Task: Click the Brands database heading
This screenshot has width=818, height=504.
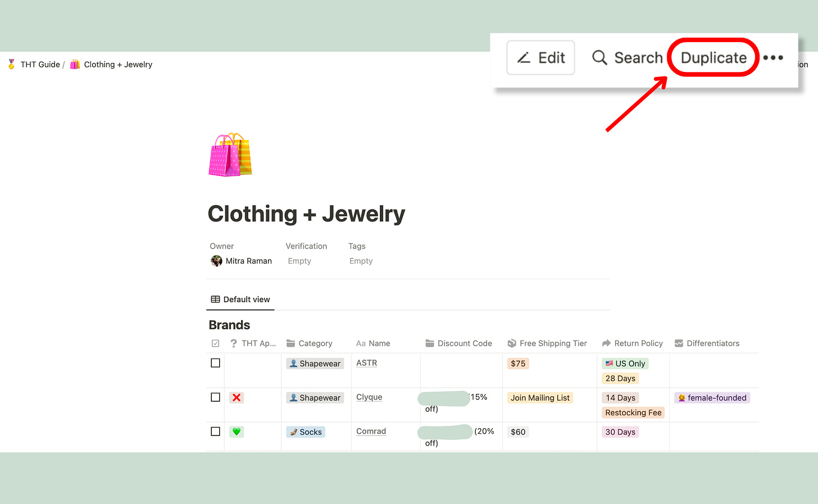Action: point(229,325)
